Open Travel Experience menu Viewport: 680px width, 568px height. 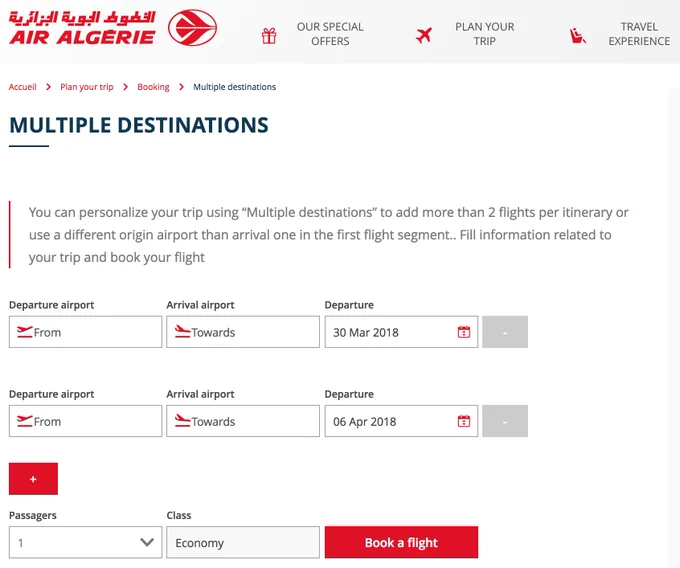click(x=639, y=34)
